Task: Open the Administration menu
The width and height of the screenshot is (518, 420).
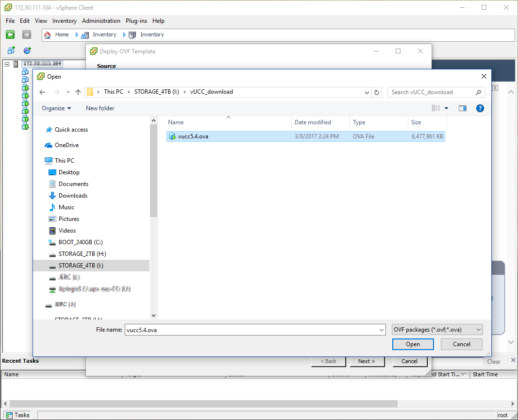Action: [x=101, y=21]
